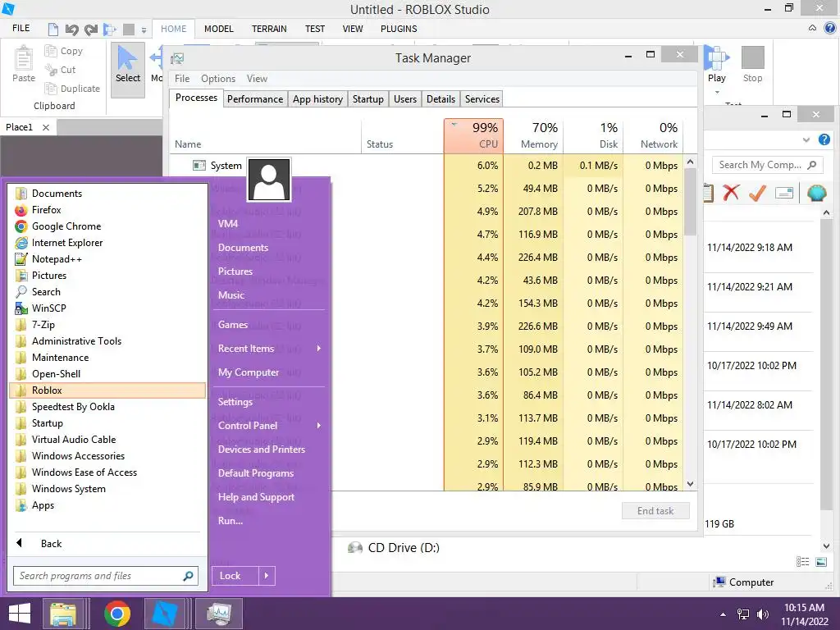Click the red X delete icon in Computer window
840x630 pixels.
coord(731,192)
